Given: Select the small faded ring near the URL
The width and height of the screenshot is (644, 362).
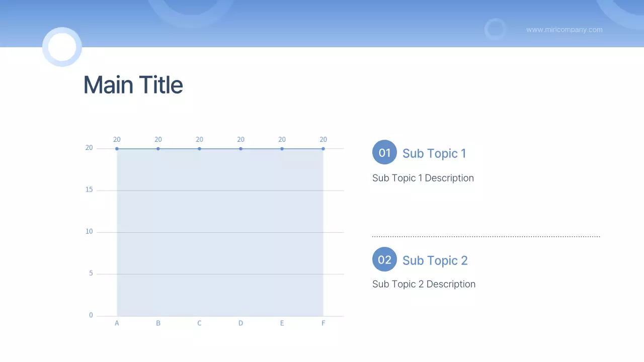Looking at the screenshot, I should tap(495, 29).
